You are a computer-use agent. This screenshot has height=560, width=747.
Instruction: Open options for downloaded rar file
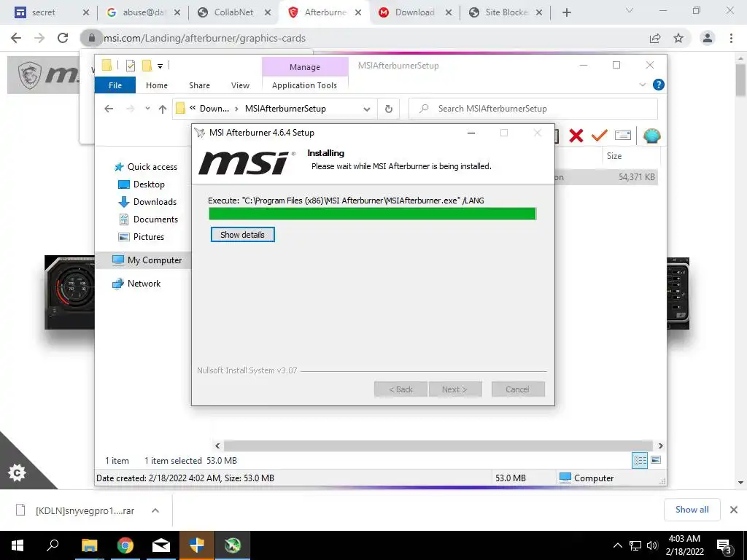click(155, 510)
